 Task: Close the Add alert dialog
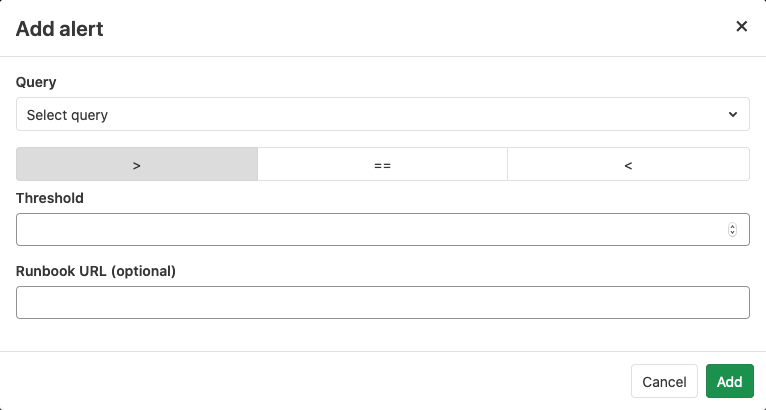(742, 27)
